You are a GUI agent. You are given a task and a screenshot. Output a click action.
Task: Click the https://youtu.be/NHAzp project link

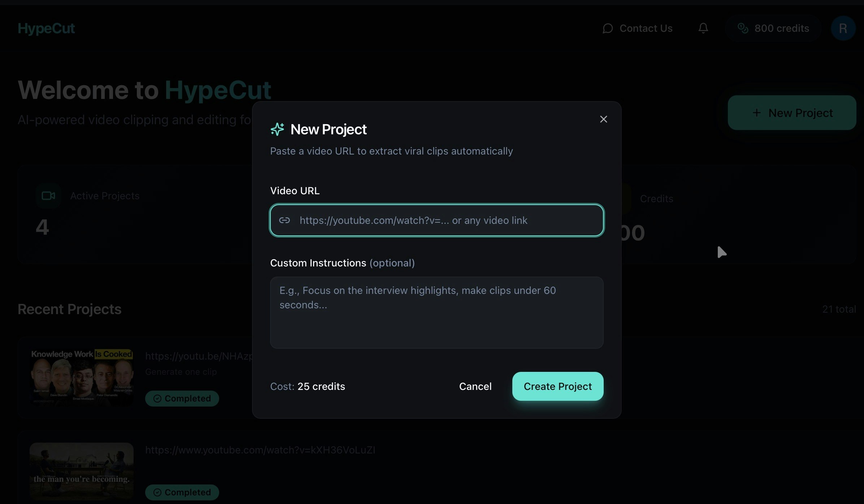[199, 356]
